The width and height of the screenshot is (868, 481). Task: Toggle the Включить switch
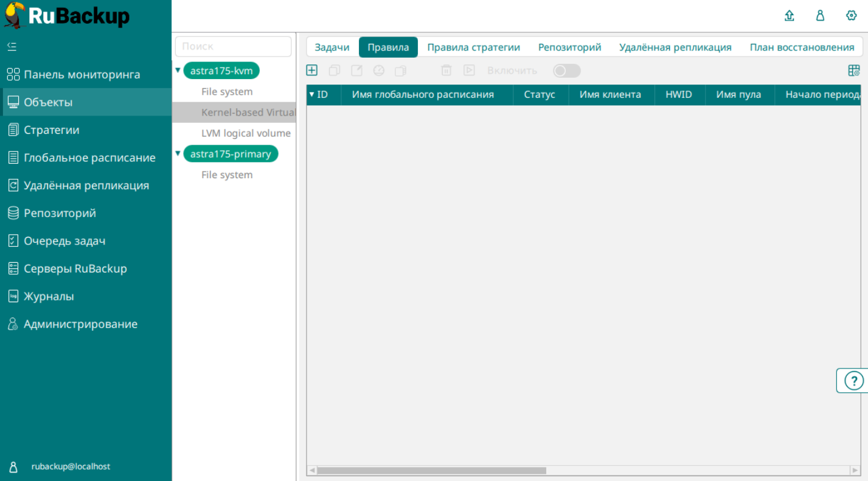click(566, 71)
